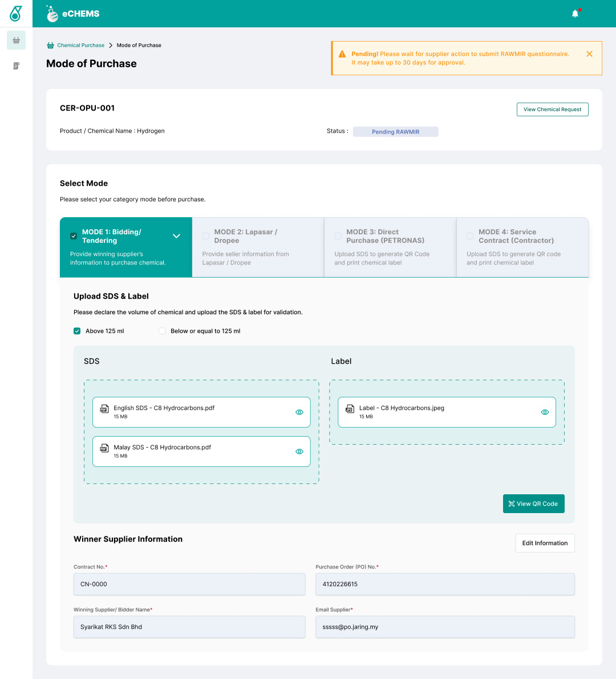The image size is (616, 679).
Task: Preview the Label jpeg with eye icon
Action: 545,412
